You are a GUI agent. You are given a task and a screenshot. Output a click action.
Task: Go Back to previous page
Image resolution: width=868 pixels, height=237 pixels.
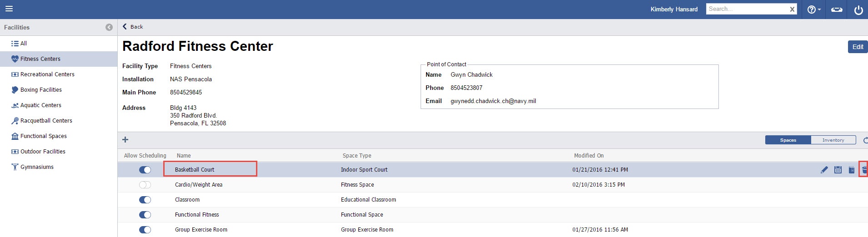coord(133,27)
